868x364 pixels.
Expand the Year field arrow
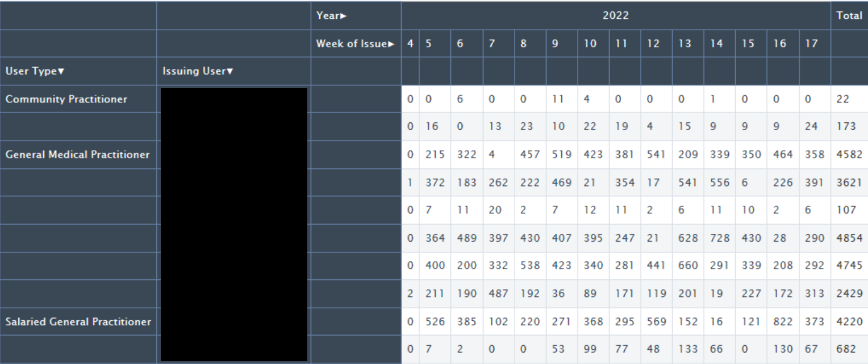click(x=344, y=16)
